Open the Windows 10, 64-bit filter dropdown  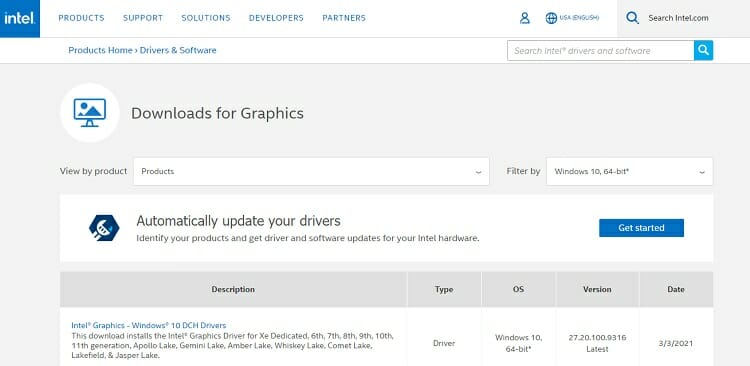[629, 171]
